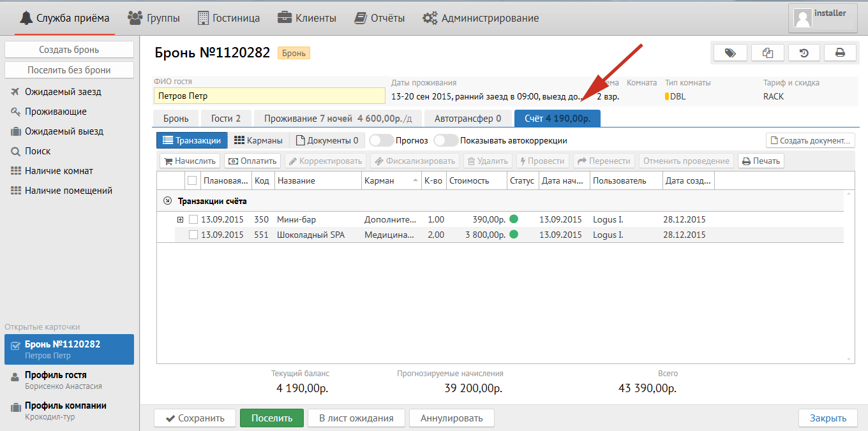Collapse the Транзакции счёта group
This screenshot has height=431, width=868.
click(x=168, y=201)
